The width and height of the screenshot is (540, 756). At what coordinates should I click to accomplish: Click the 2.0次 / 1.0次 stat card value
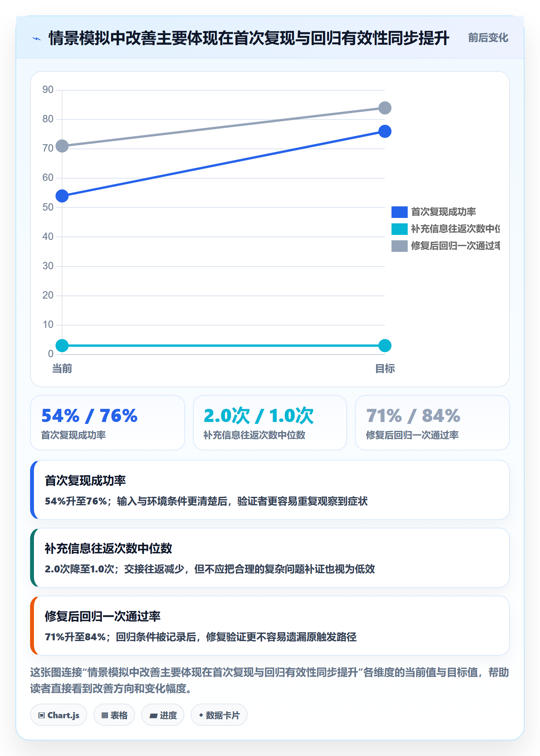coord(258,416)
